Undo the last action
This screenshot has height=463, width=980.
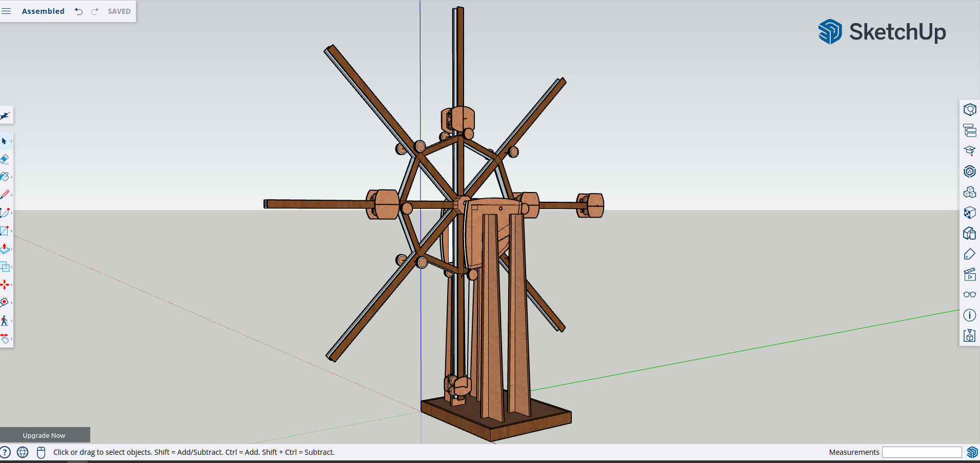(x=78, y=11)
